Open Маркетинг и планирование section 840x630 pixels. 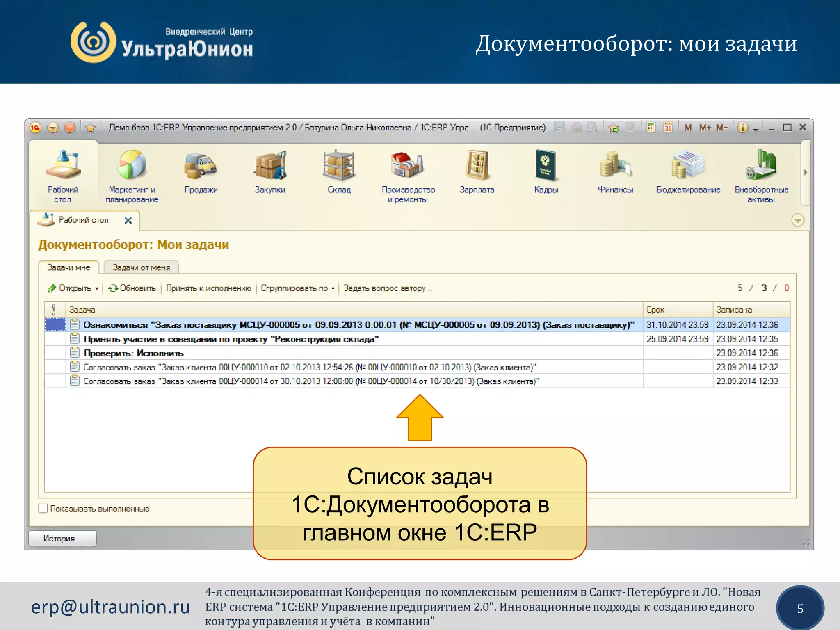[132, 176]
